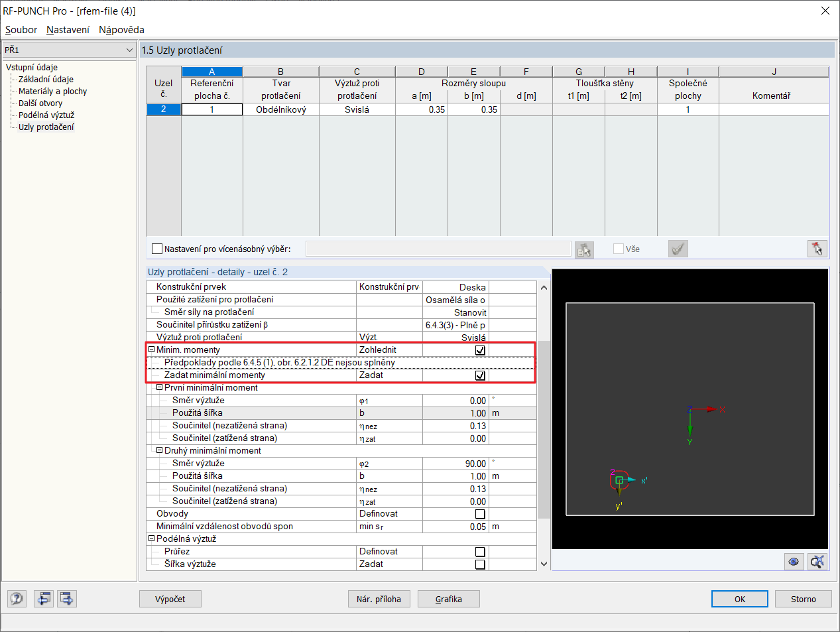Open the Nápověda menu

pyautogui.click(x=121, y=30)
